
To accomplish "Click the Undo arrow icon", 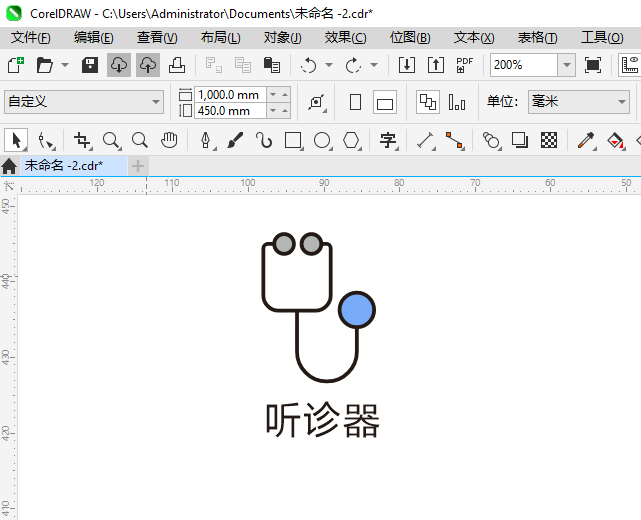I will [309, 65].
